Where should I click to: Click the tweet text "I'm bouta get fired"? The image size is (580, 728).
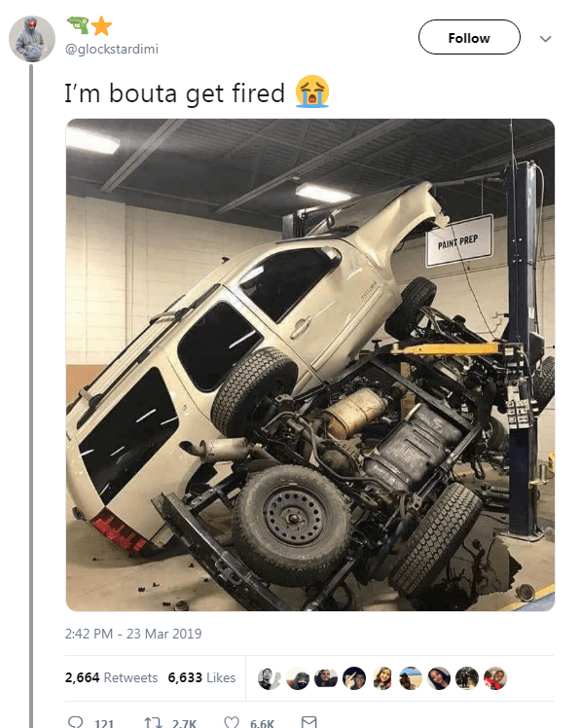click(174, 92)
